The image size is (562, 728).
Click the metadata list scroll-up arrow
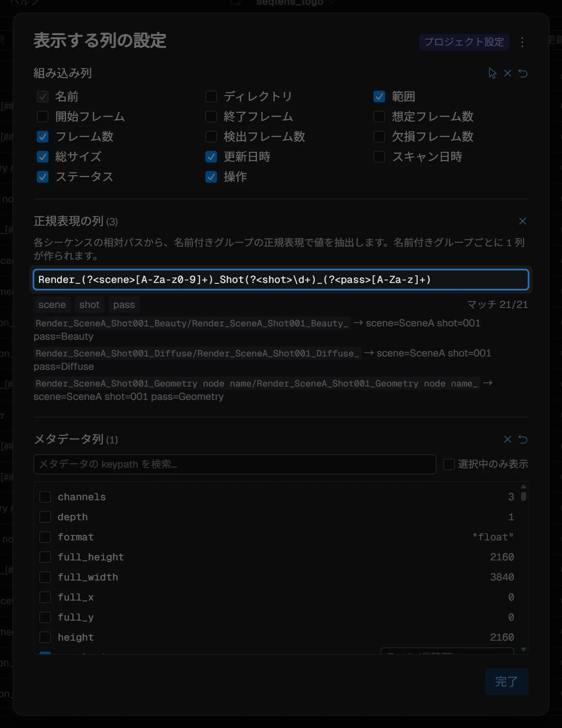524,486
